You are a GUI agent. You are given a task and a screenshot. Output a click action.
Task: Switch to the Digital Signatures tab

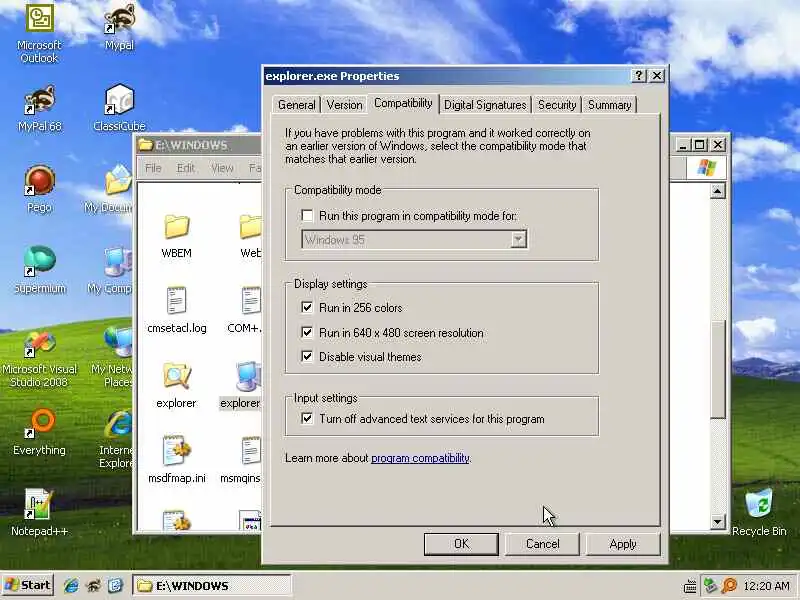pos(485,105)
